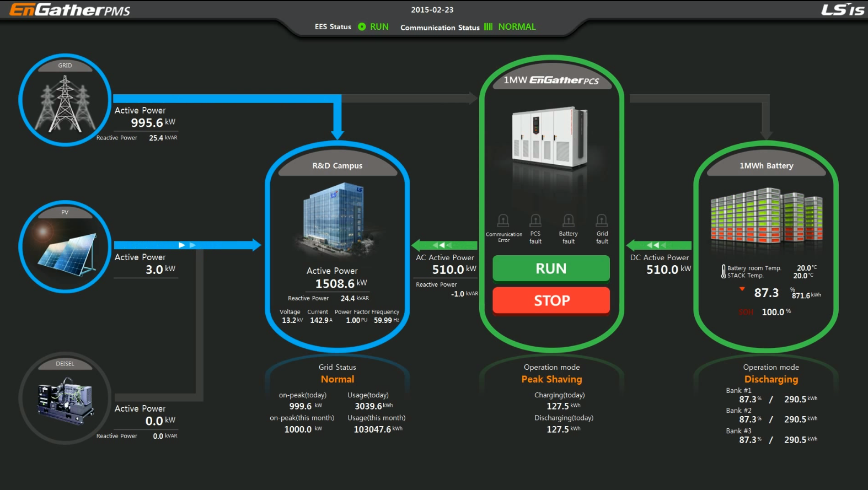Click on-peak this month value 1000.0 kW
868x490 pixels.
(303, 429)
